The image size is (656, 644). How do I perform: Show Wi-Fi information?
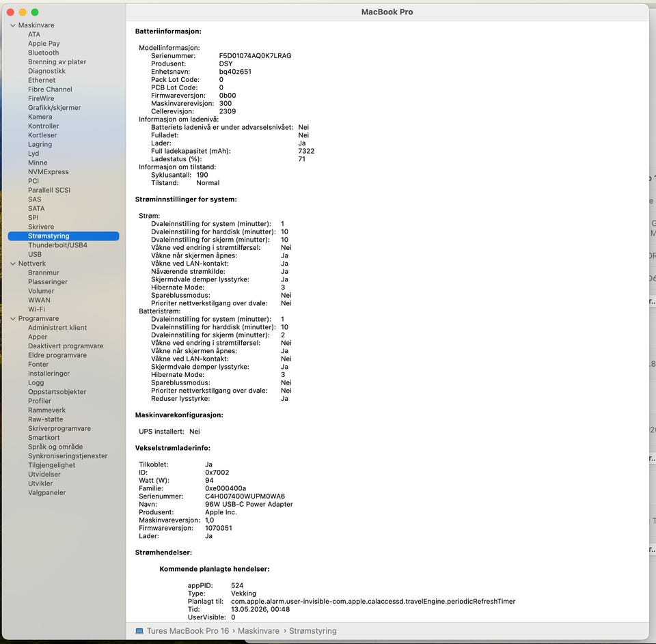tap(36, 310)
